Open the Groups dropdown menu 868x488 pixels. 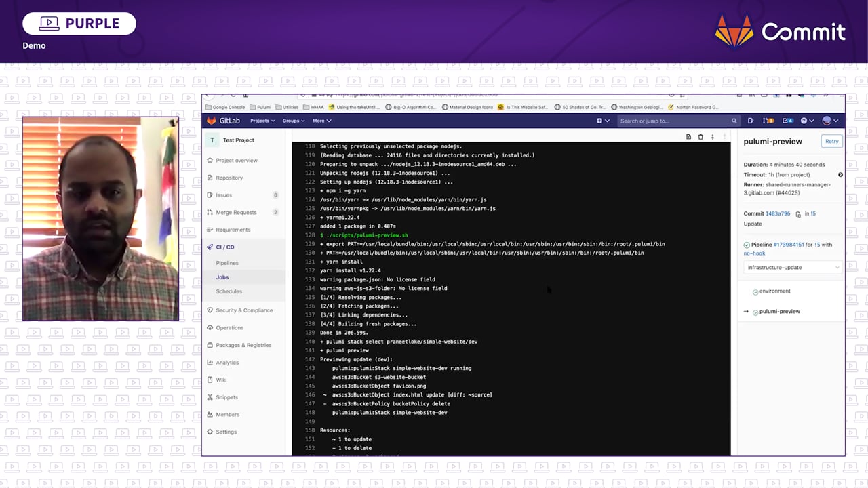[294, 121]
